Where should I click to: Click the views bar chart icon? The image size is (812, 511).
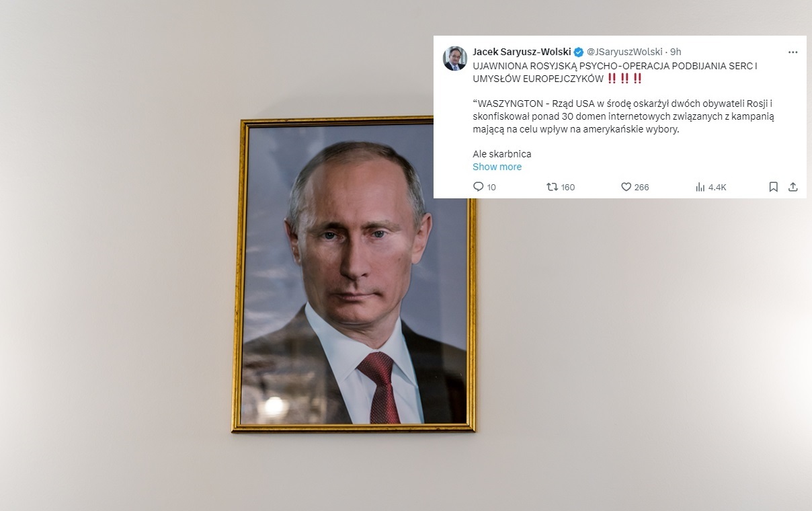pos(700,187)
